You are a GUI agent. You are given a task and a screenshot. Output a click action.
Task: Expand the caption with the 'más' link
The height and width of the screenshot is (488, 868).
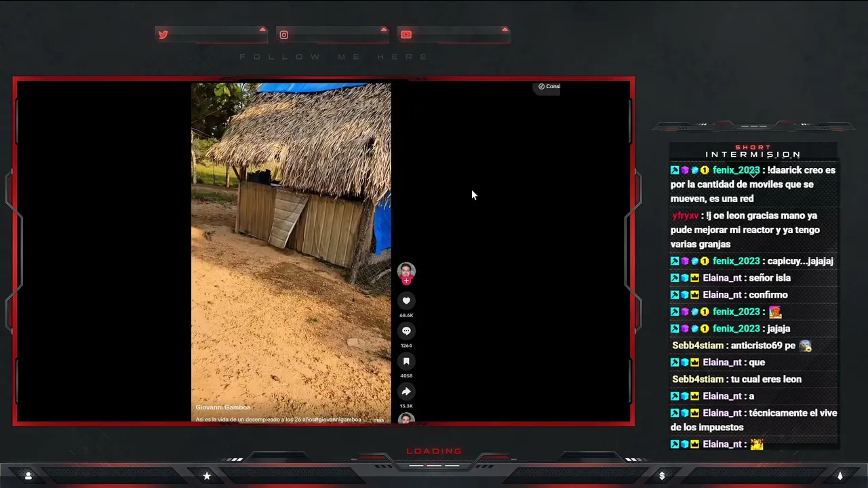coord(378,420)
